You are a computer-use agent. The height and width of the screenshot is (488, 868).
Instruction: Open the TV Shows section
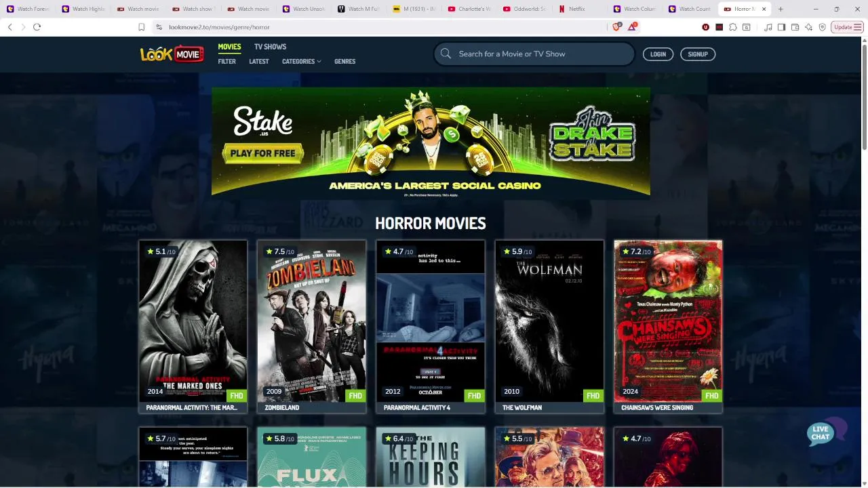[x=270, y=47]
